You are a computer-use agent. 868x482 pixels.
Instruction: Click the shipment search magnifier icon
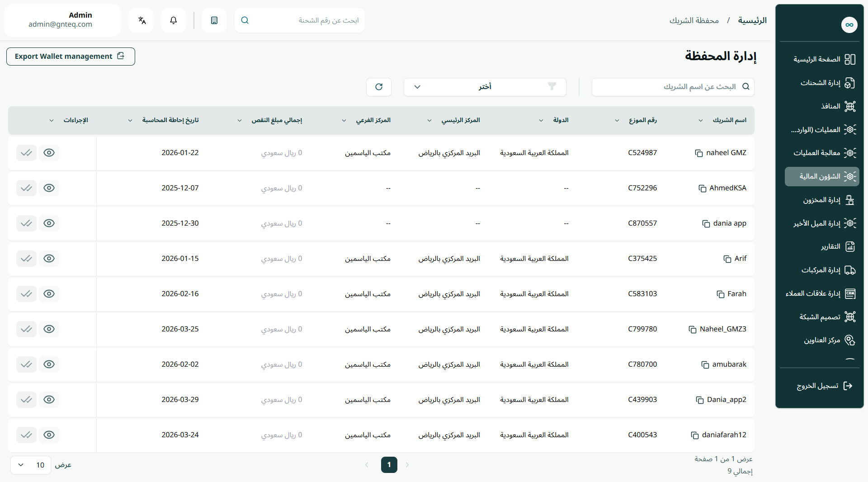click(245, 20)
